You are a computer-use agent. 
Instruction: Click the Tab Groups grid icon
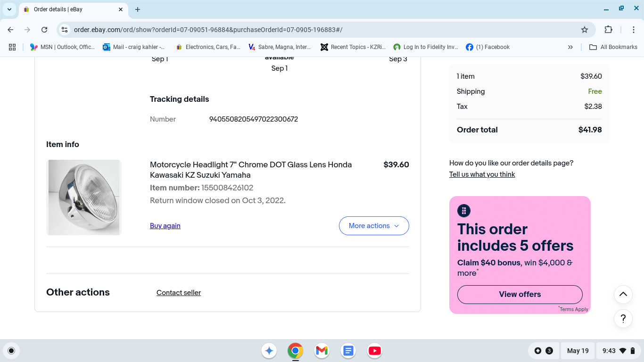pyautogui.click(x=12, y=47)
